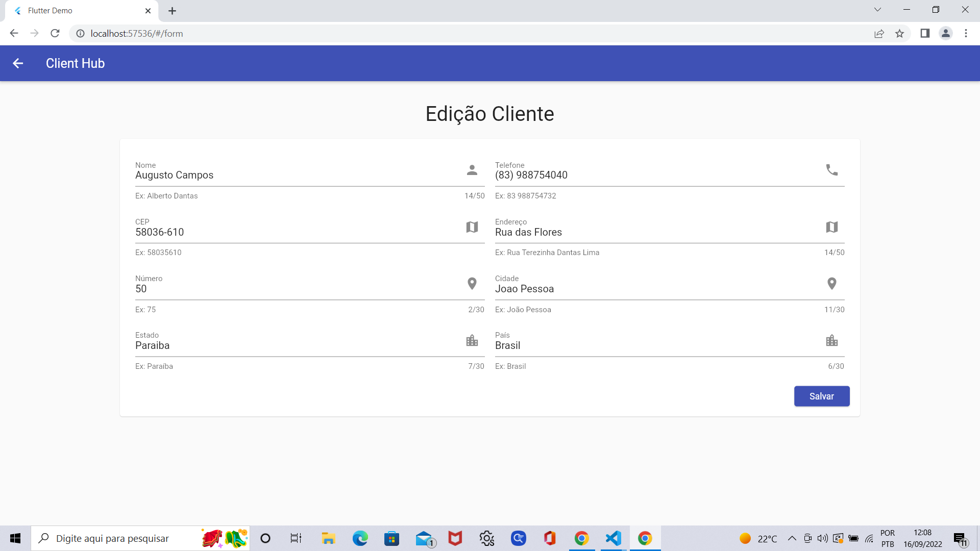
Task: Open the Chrome profile menu
Action: coord(945,33)
